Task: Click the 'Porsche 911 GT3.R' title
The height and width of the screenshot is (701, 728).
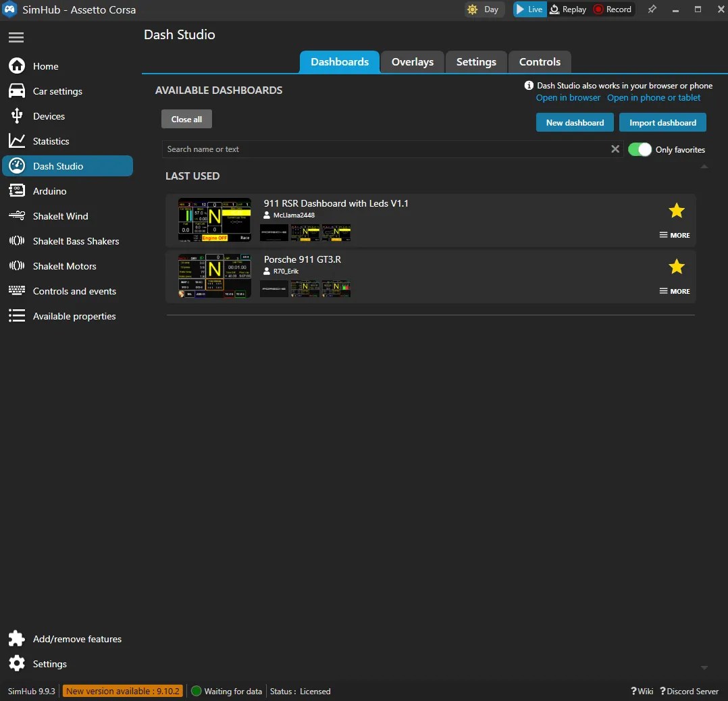Action: (303, 259)
